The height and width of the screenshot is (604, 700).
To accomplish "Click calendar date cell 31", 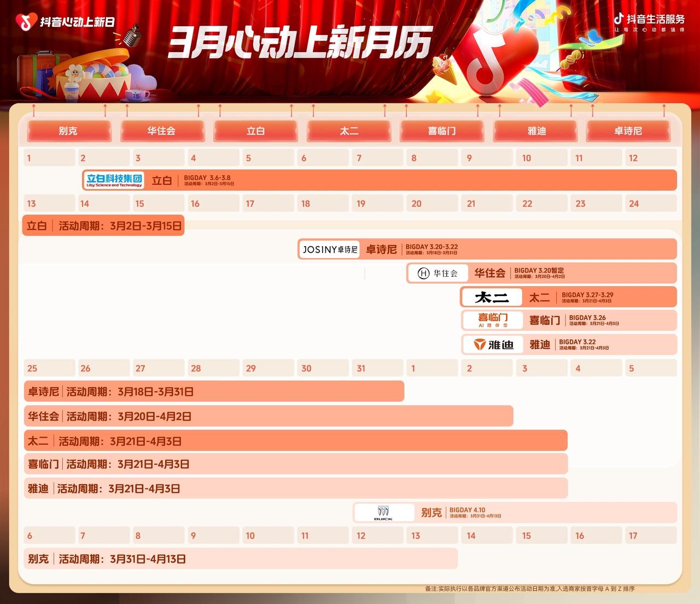I will pyautogui.click(x=377, y=368).
